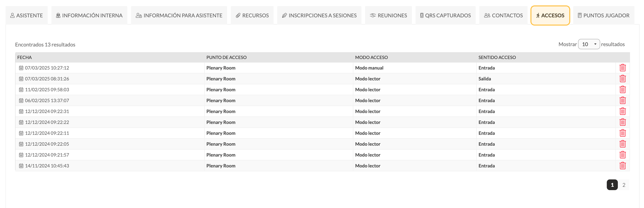
Task: Select the QRS Capturados tab
Action: [x=446, y=15]
